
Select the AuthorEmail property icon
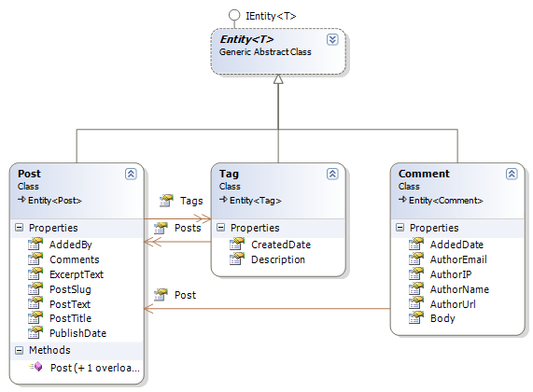(416, 259)
